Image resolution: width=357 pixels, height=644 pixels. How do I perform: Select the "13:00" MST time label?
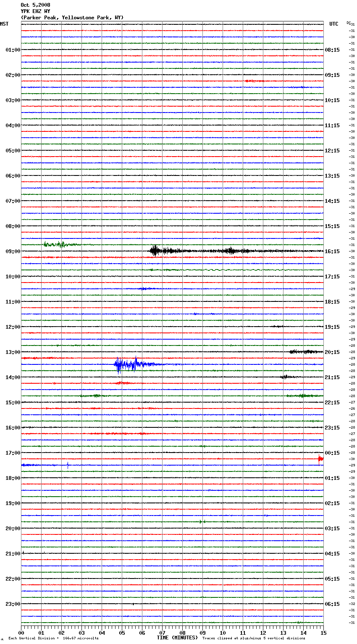point(13,352)
